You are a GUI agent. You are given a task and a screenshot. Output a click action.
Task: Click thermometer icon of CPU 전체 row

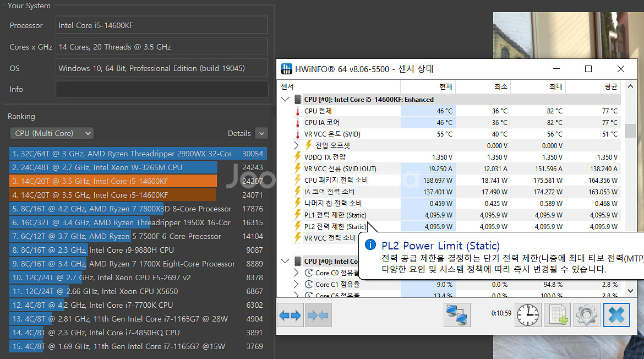pos(298,111)
